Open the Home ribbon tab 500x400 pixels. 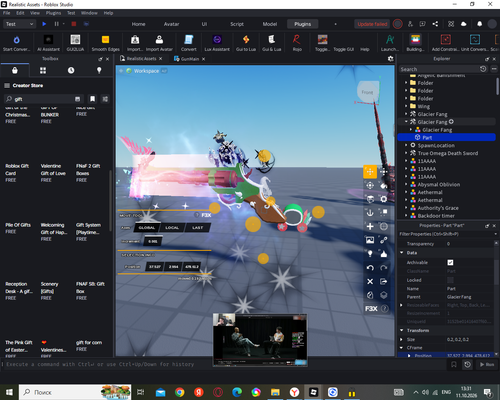(138, 24)
